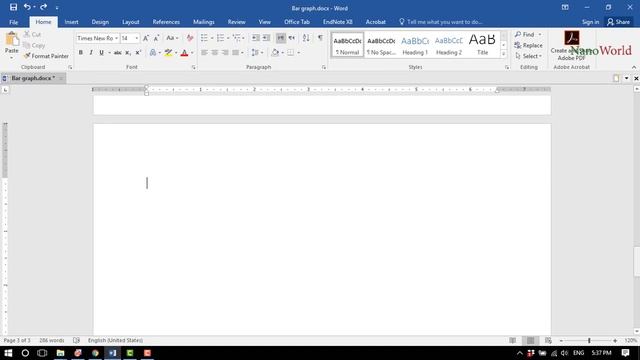This screenshot has height=360, width=640.
Task: Click the zoom slider handle
Action: pos(589,340)
